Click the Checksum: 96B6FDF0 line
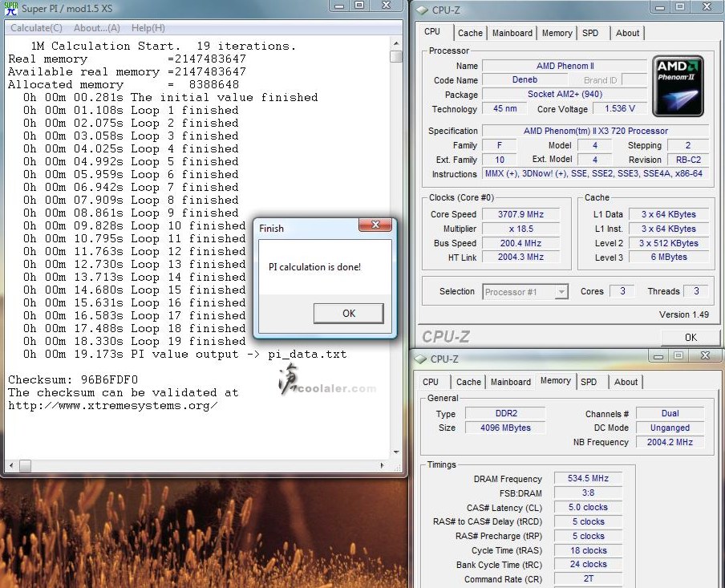 [x=73, y=379]
